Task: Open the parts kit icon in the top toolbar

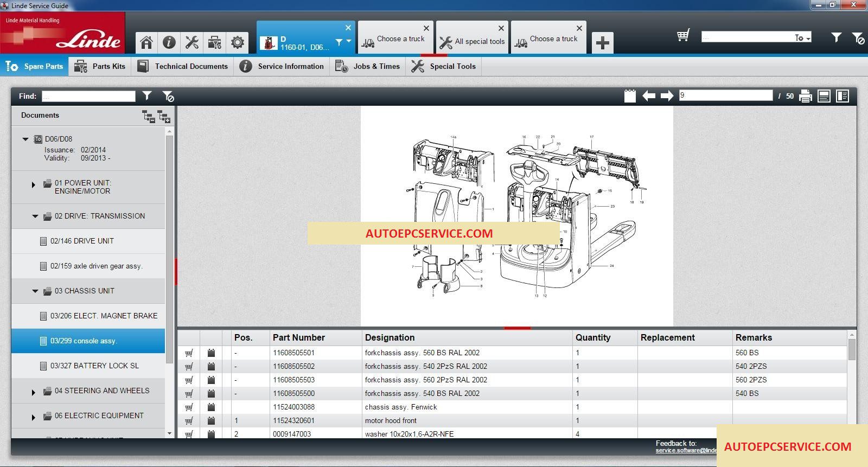Action: 214,42
